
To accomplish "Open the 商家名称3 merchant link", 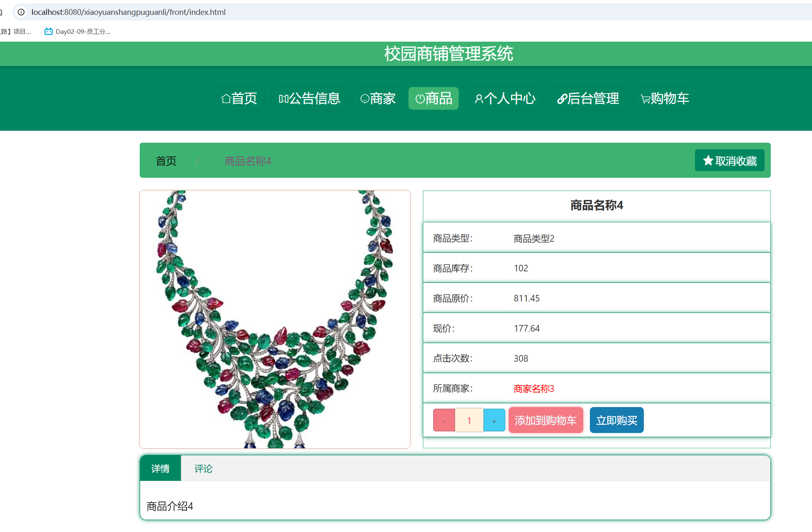I will tap(533, 388).
